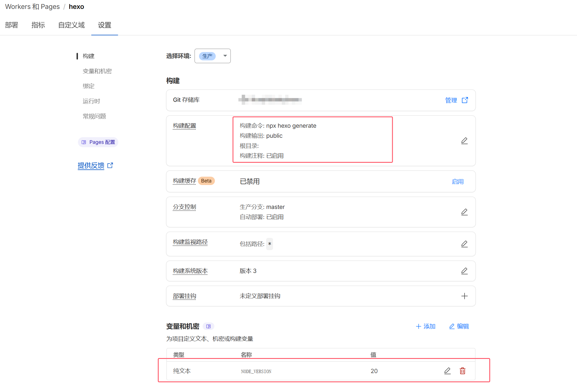Go to the 指标 tab
The width and height of the screenshot is (577, 392).
pos(38,25)
